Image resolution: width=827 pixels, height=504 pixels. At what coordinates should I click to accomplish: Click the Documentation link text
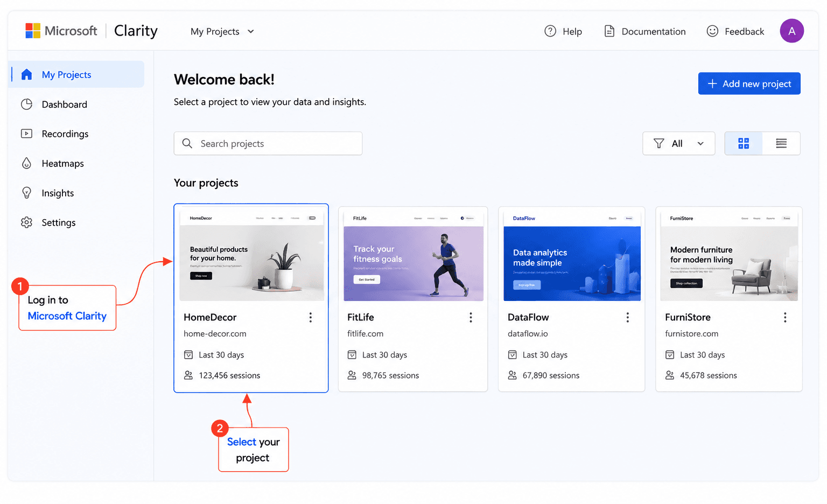tap(654, 31)
